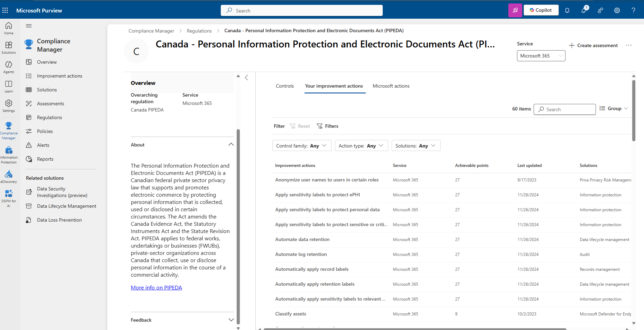Click the overview pane scrollbar

click(238, 227)
